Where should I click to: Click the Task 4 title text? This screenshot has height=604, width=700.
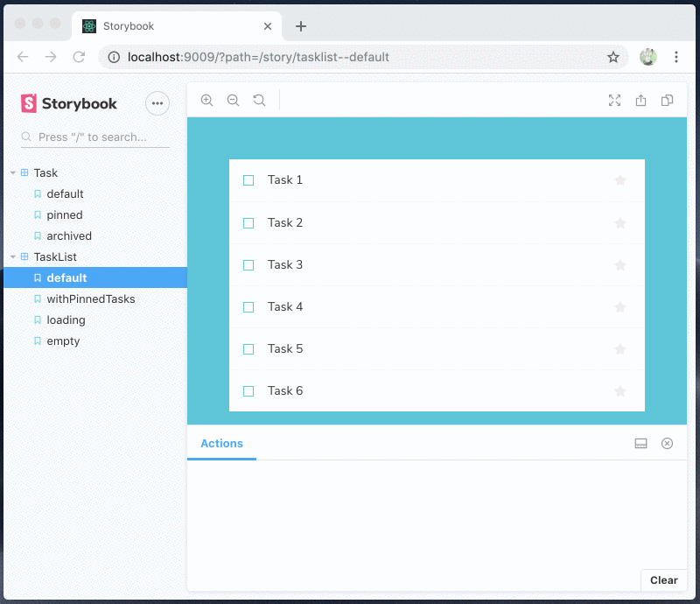click(285, 307)
